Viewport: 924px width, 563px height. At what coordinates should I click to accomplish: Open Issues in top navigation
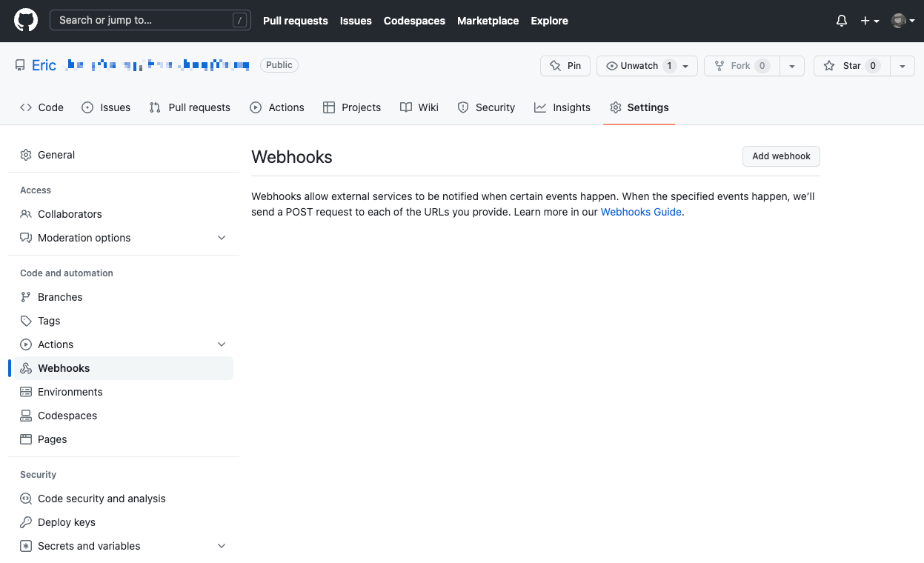point(356,21)
